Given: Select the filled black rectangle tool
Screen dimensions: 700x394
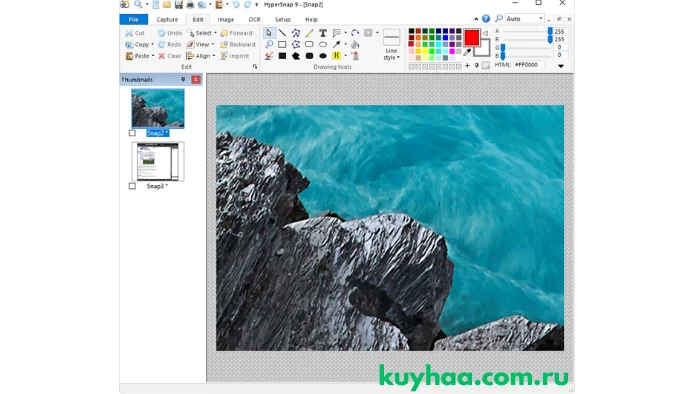Looking at the screenshot, I should (x=282, y=56).
